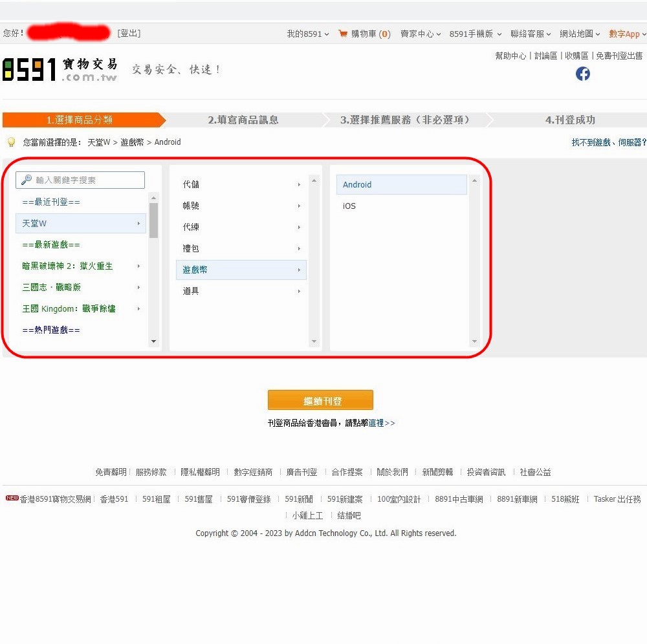The width and height of the screenshot is (647, 644).
Task: Expand the 賣家中心 dropdown
Action: 421,34
